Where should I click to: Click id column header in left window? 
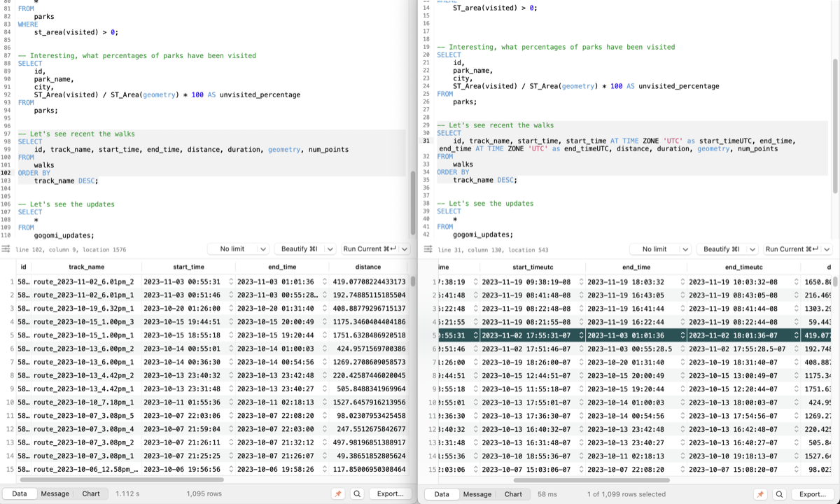click(23, 267)
